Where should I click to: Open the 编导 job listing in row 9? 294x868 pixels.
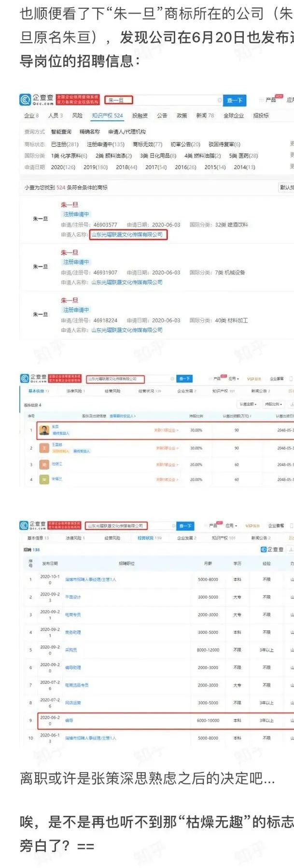[69, 720]
